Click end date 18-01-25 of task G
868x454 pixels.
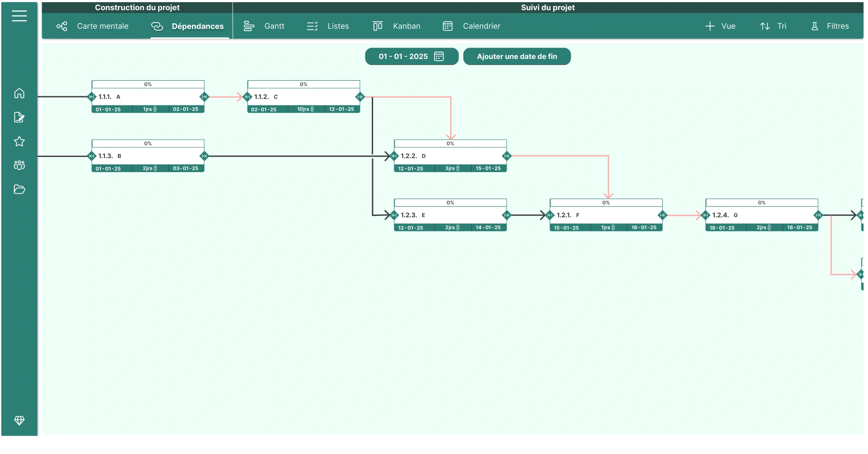[x=800, y=227]
